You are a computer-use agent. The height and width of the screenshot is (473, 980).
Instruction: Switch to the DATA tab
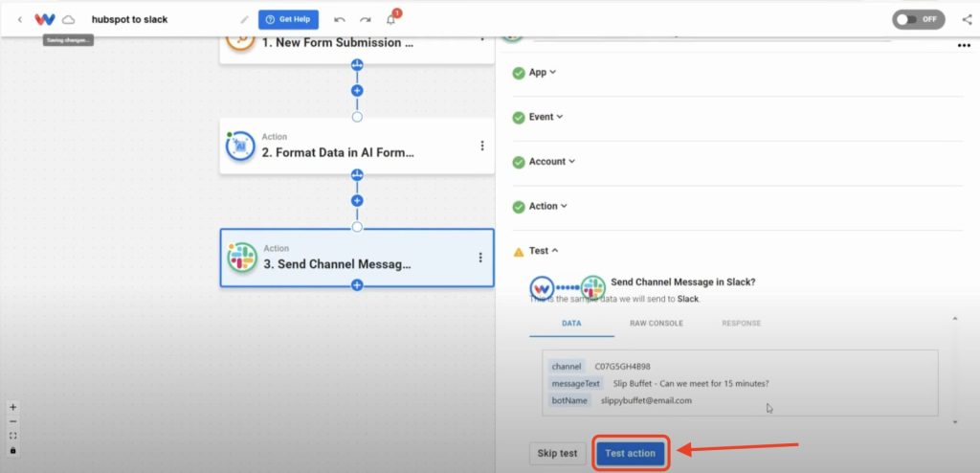pos(571,324)
